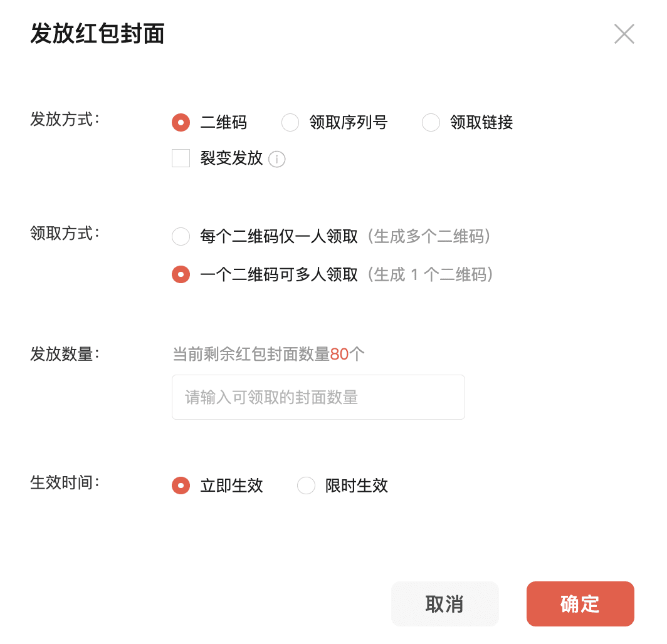
Task: Click the dialog title 发放红包封面
Action: pyautogui.click(x=97, y=34)
